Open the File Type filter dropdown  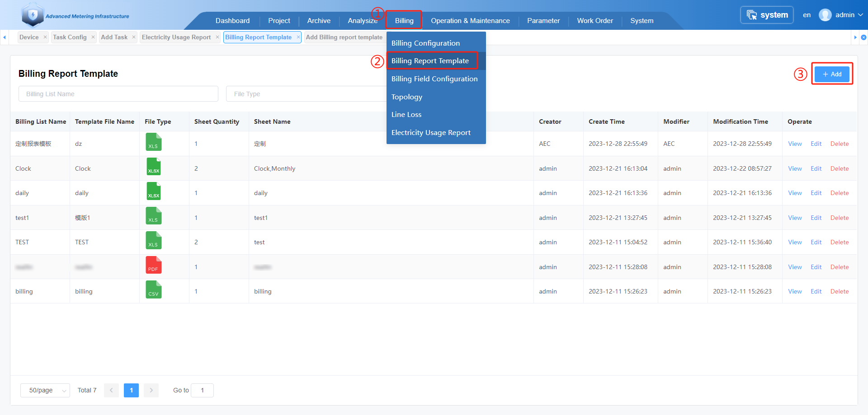click(x=307, y=94)
